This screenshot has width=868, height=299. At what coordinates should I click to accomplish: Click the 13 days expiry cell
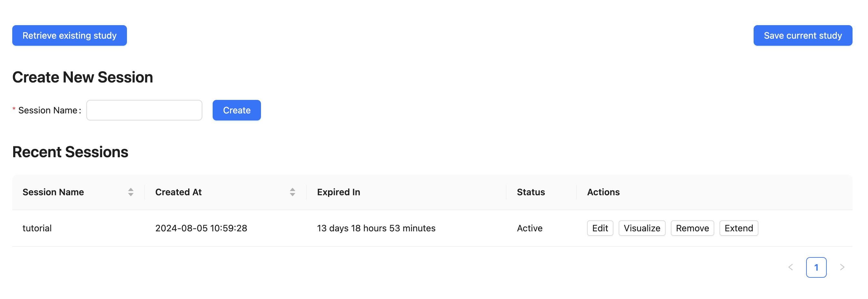[376, 228]
